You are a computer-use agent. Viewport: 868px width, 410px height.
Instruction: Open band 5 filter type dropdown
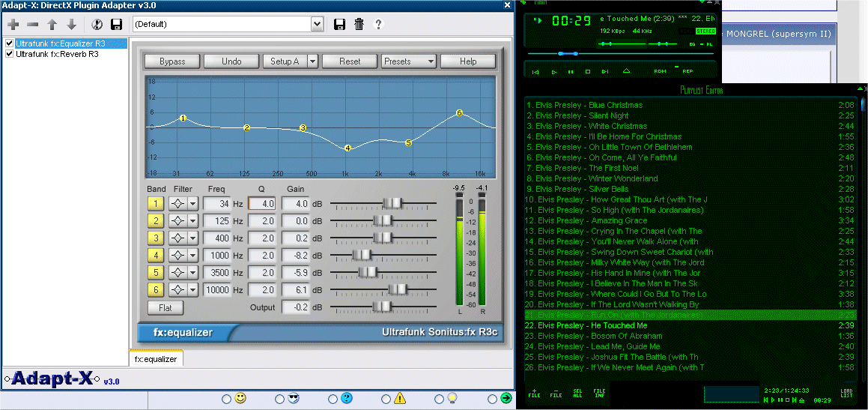click(x=192, y=273)
